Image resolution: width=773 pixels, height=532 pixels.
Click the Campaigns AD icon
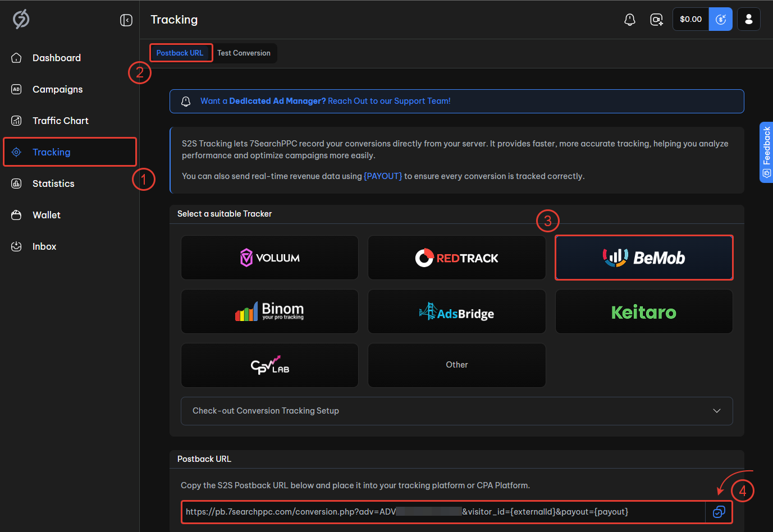tap(16, 89)
